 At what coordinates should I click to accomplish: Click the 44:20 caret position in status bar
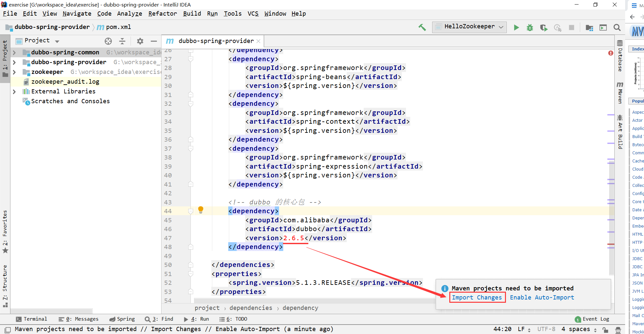[x=502, y=329]
